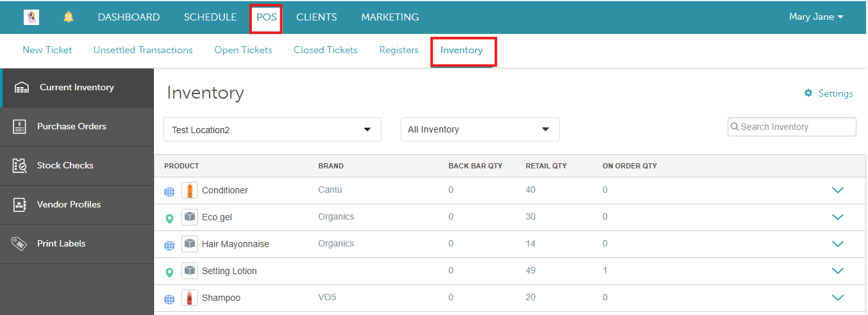This screenshot has height=315, width=868.
Task: Switch to Unsettled Transactions tab
Action: (143, 50)
